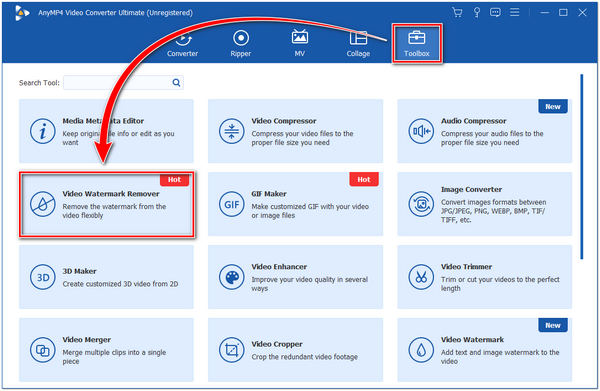The height and width of the screenshot is (391, 600).
Task: Open the hamburger menu icon
Action: 515,12
